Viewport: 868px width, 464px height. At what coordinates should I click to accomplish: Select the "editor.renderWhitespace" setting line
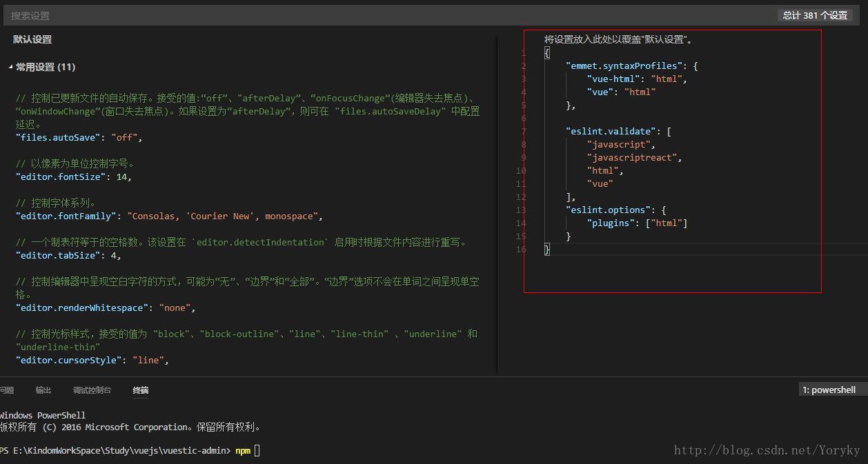(106, 307)
